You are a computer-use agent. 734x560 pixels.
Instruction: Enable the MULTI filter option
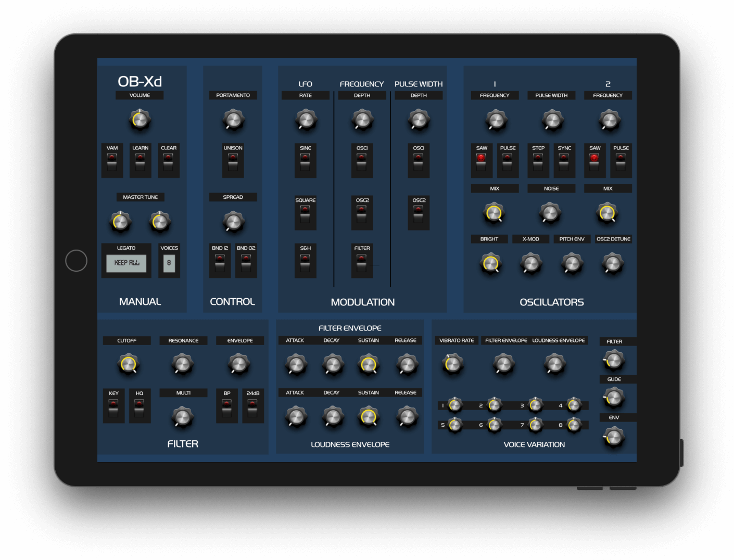[183, 416]
